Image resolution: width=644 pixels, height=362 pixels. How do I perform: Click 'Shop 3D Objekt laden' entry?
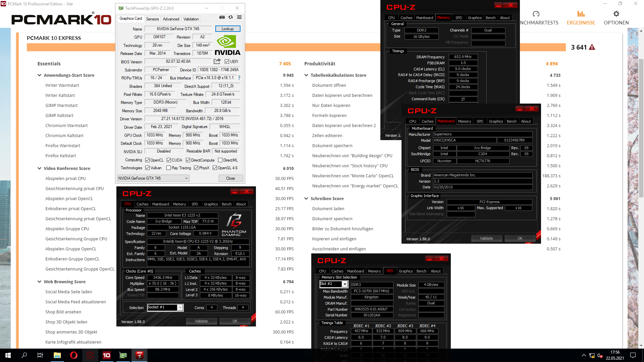(66, 322)
